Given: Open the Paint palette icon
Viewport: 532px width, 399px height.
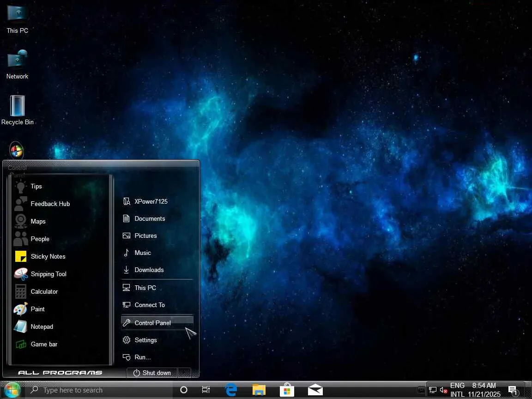Looking at the screenshot, I should click(21, 309).
